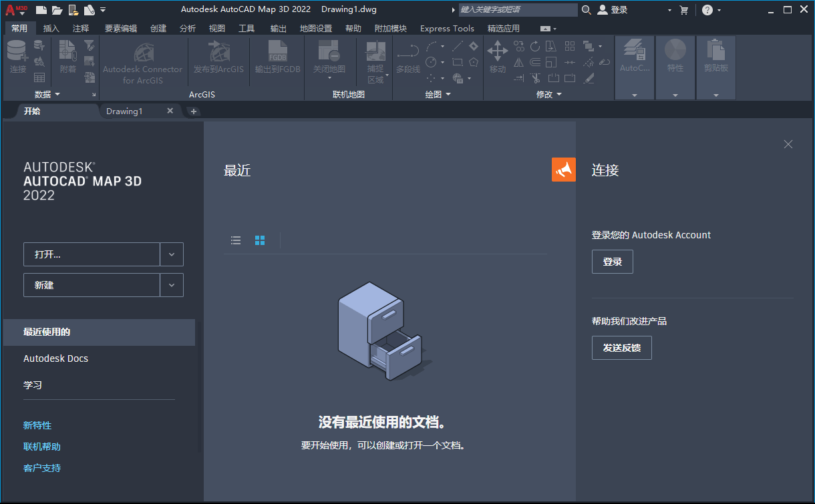Open the 登录 account dropdown in title bar

pos(669,11)
